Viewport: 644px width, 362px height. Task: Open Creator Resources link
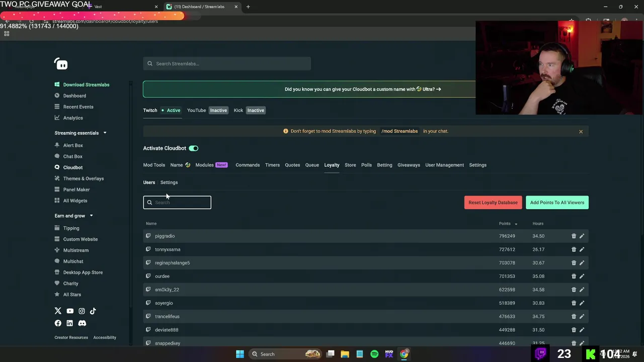pos(71,337)
